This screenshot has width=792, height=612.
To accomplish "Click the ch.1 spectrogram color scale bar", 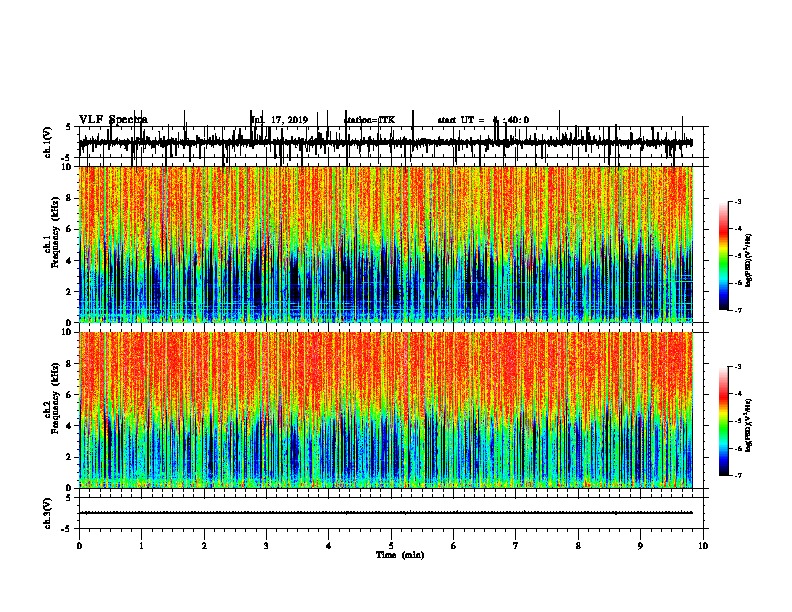I will point(724,256).
